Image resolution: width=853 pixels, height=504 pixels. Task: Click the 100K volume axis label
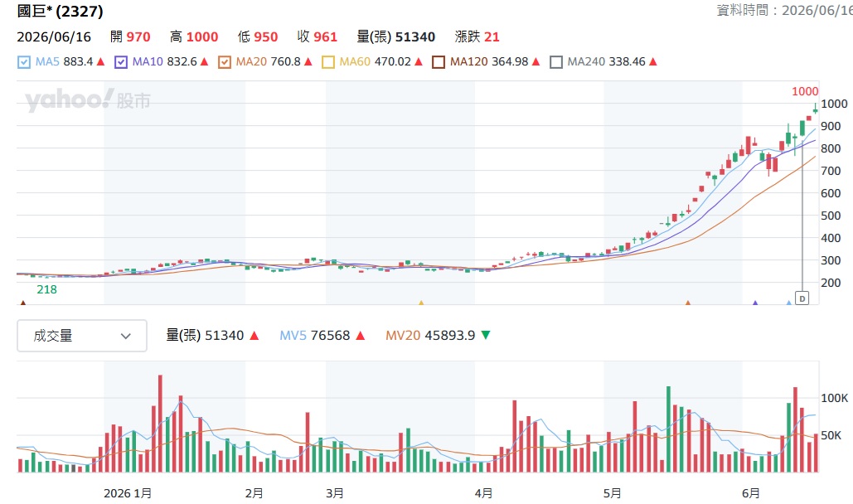click(x=834, y=399)
